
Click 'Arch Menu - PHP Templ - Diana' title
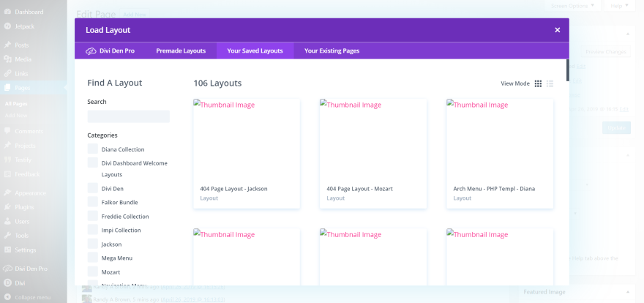[494, 189]
